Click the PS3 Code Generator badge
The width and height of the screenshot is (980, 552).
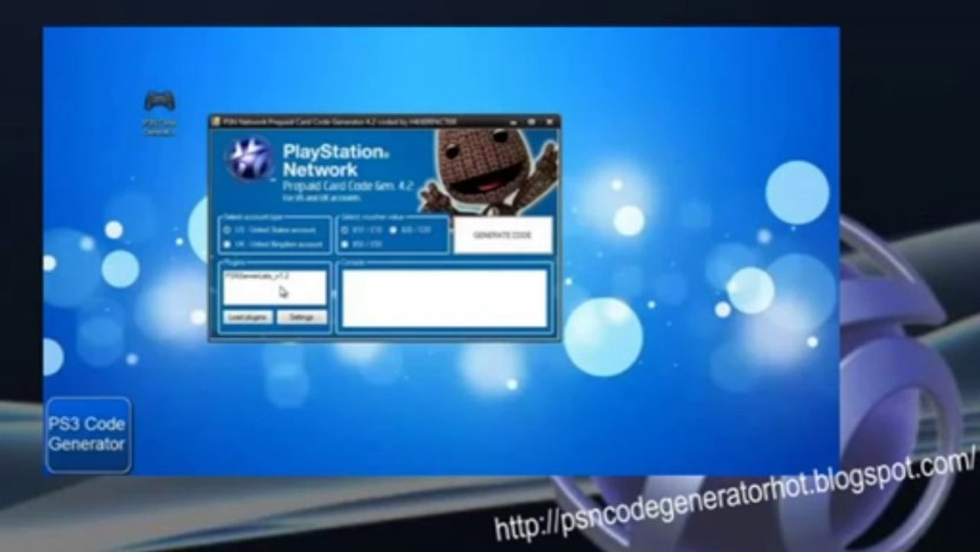88,435
